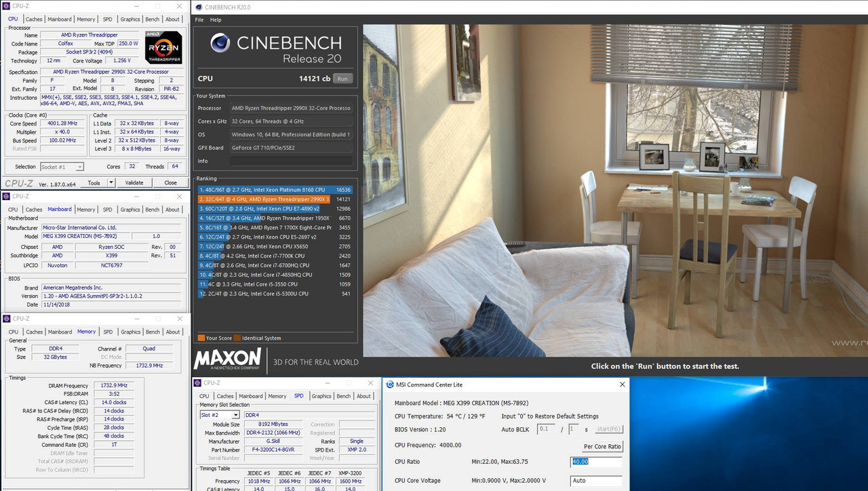868x491 pixels.
Task: Click the start(F6) Auto BCLK button
Action: click(609, 429)
